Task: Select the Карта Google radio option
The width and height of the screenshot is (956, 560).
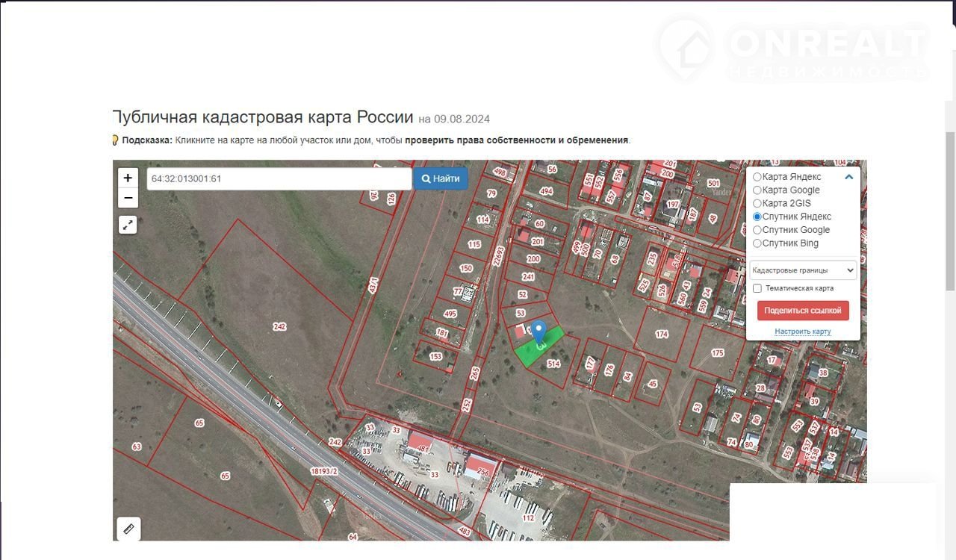Action: point(757,190)
